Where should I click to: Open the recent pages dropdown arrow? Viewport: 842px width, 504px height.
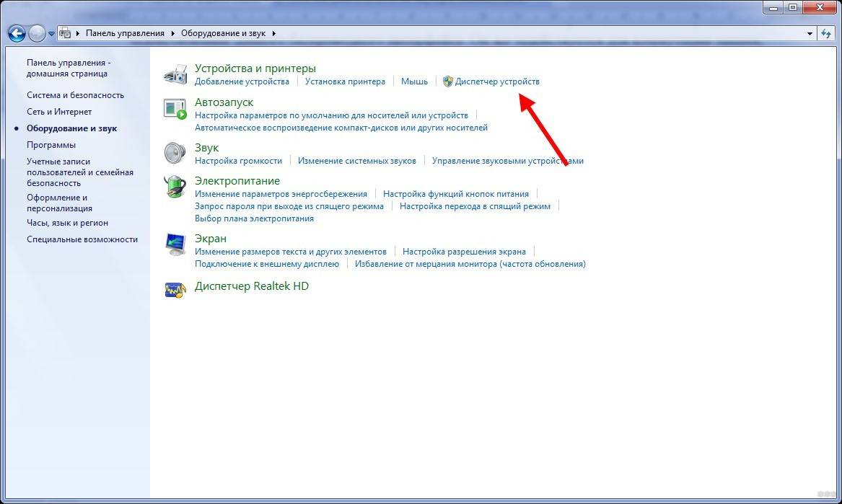click(52, 34)
